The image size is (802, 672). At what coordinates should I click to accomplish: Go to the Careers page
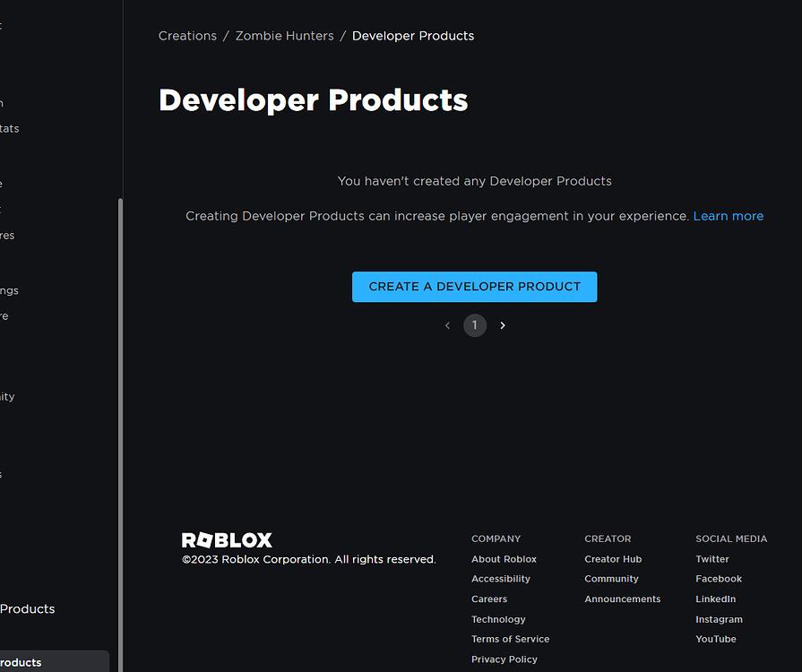489,599
